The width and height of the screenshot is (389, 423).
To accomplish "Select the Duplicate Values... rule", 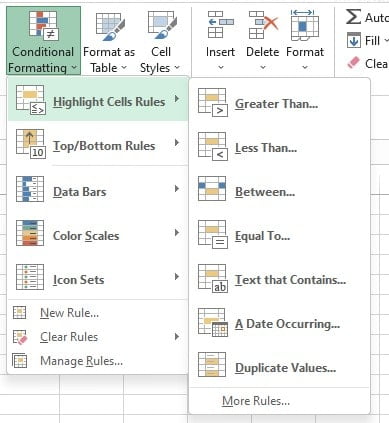I will click(279, 367).
